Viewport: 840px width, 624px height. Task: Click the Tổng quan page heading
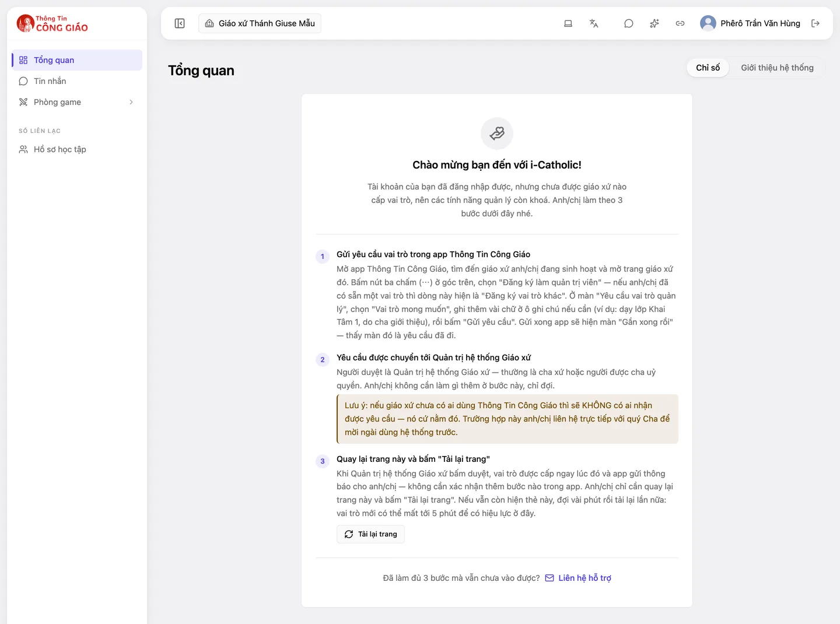(201, 71)
